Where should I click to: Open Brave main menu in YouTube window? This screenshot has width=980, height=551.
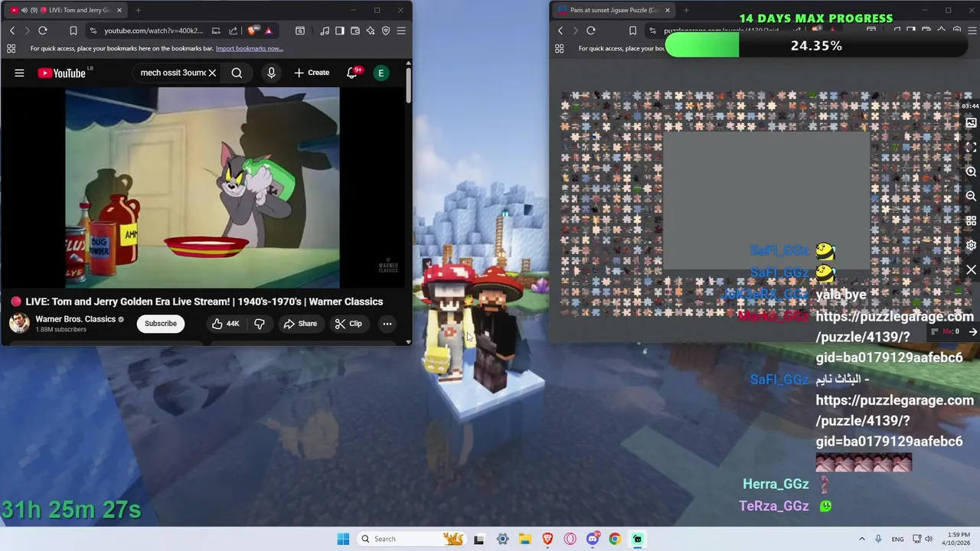tap(401, 31)
